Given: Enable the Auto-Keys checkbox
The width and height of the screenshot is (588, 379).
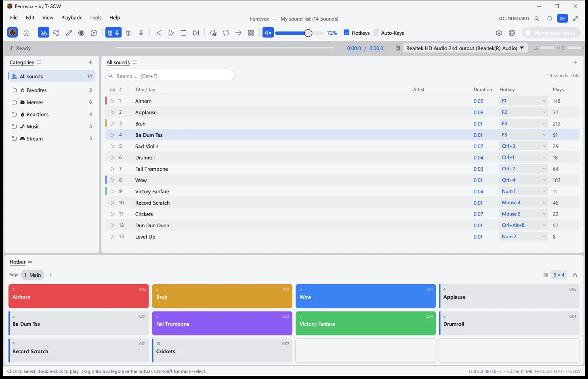Looking at the screenshot, I should (376, 33).
